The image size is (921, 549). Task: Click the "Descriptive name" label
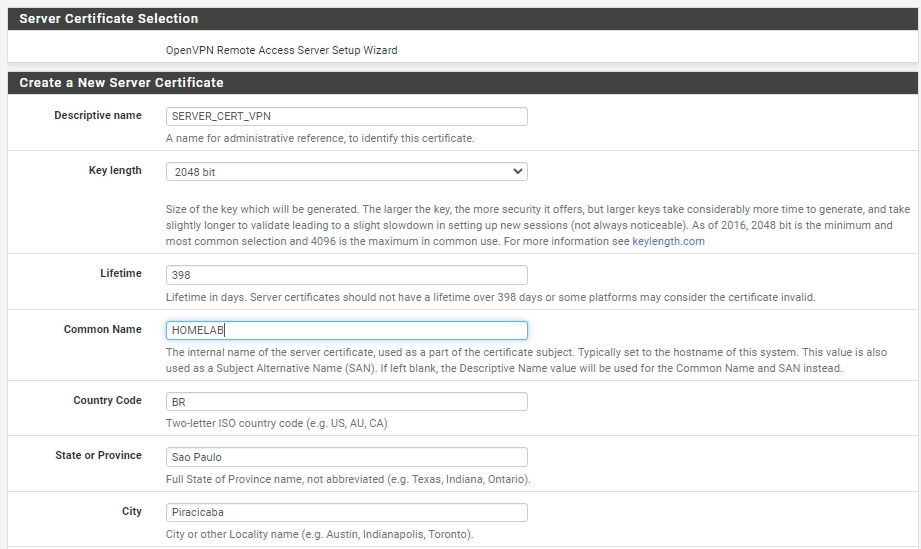[x=98, y=115]
